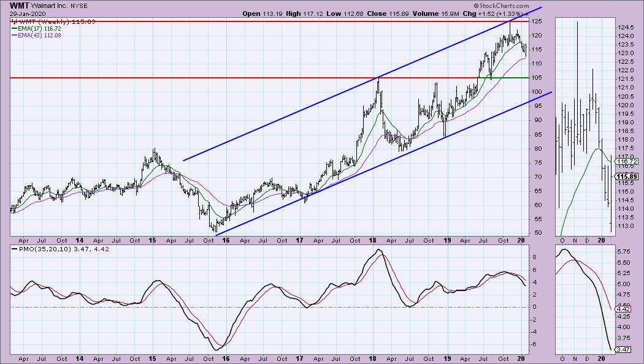Click the boxed 3.47 PMO value tag
The image size is (644, 364).
click(x=623, y=350)
